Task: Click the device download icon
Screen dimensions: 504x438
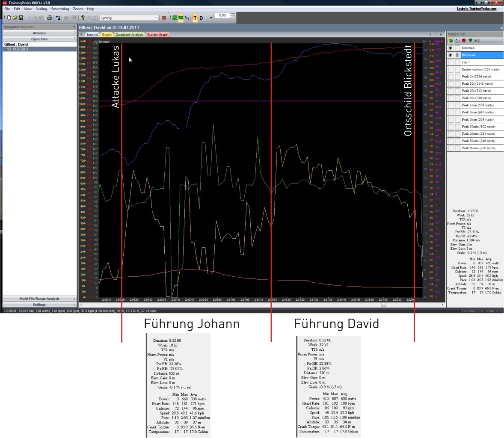Action: pyautogui.click(x=58, y=18)
